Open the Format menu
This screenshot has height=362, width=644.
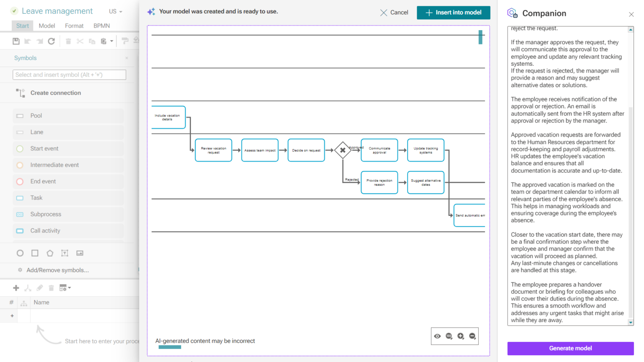[x=74, y=26]
